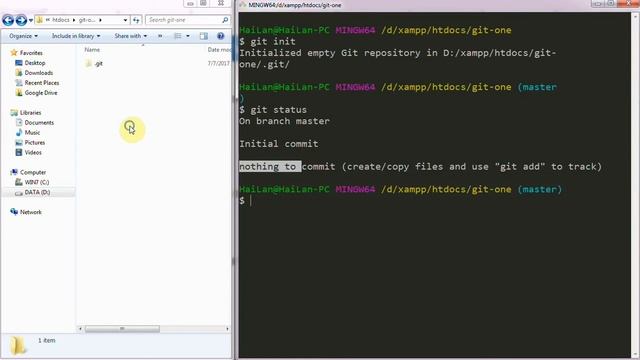
Task: Go back in Explorer navigation
Action: coord(8,20)
